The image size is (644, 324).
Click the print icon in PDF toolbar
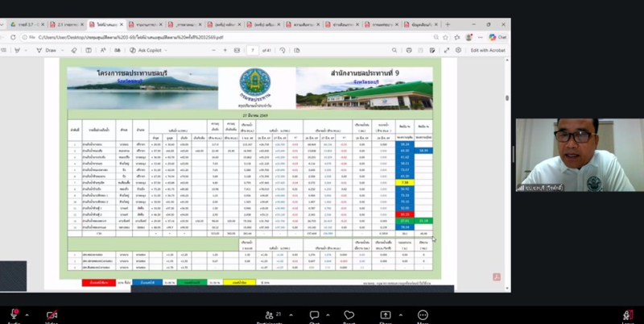pos(409,50)
